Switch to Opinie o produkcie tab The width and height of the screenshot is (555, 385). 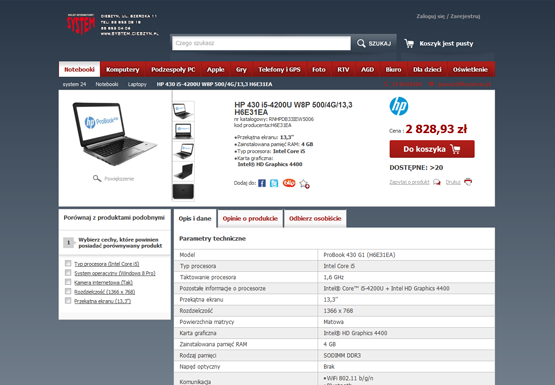[x=250, y=219]
